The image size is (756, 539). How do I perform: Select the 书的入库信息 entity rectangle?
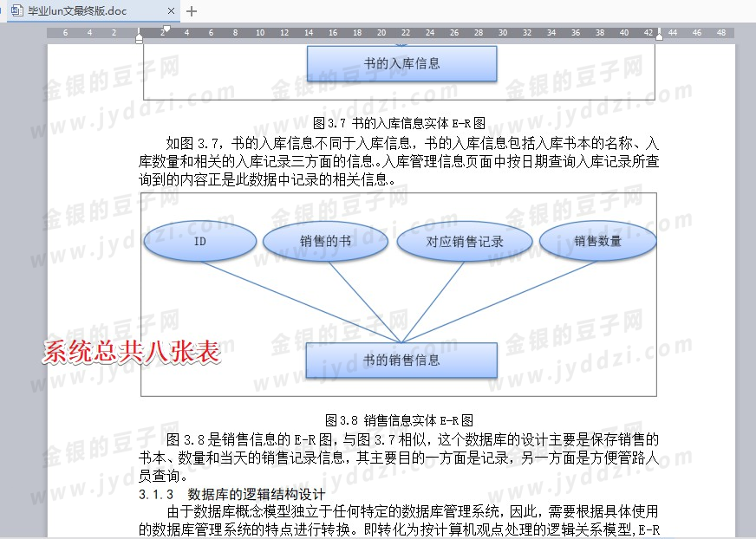(401, 63)
